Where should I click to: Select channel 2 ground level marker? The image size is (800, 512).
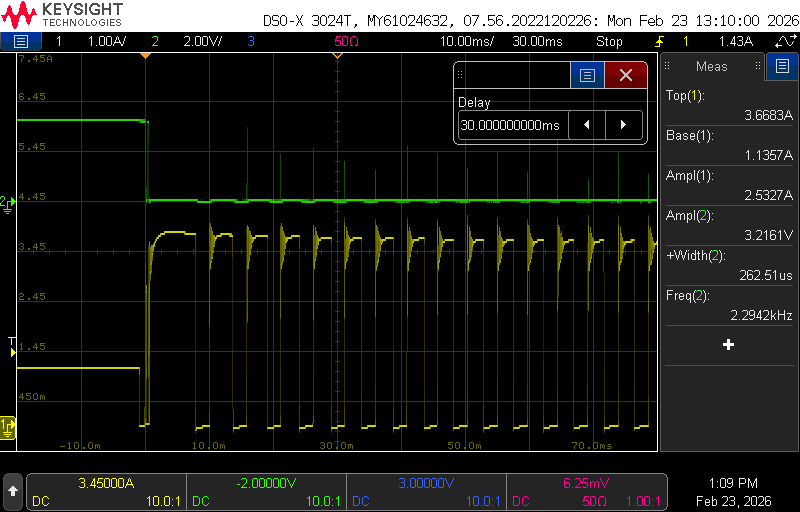(7, 203)
